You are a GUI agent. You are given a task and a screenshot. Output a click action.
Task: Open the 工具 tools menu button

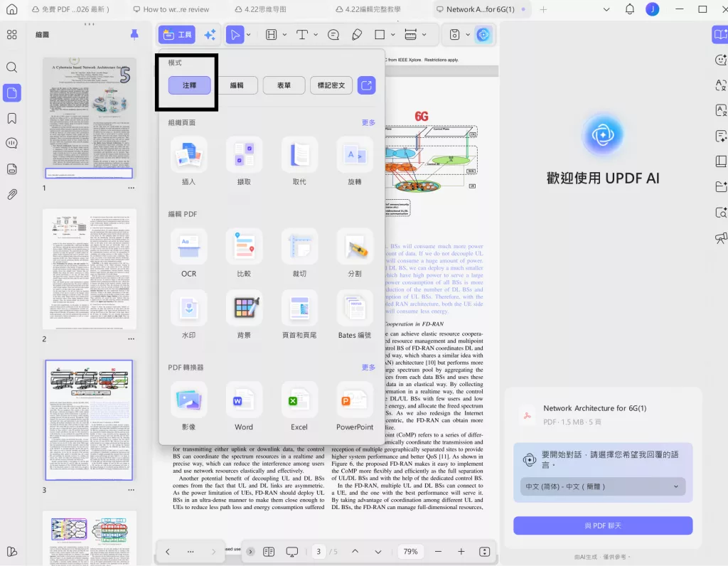coord(177,35)
